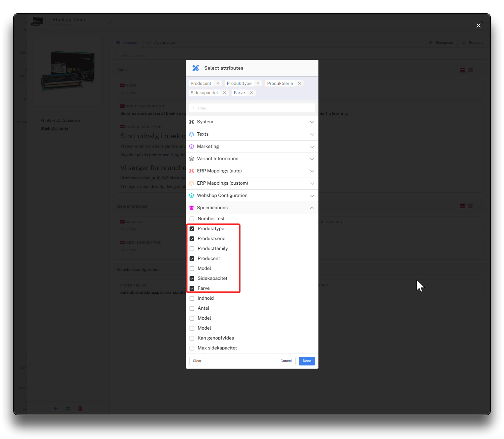The image size is (504, 439).
Task: Check the Kan genopfyldes checkbox
Action: pyautogui.click(x=192, y=338)
